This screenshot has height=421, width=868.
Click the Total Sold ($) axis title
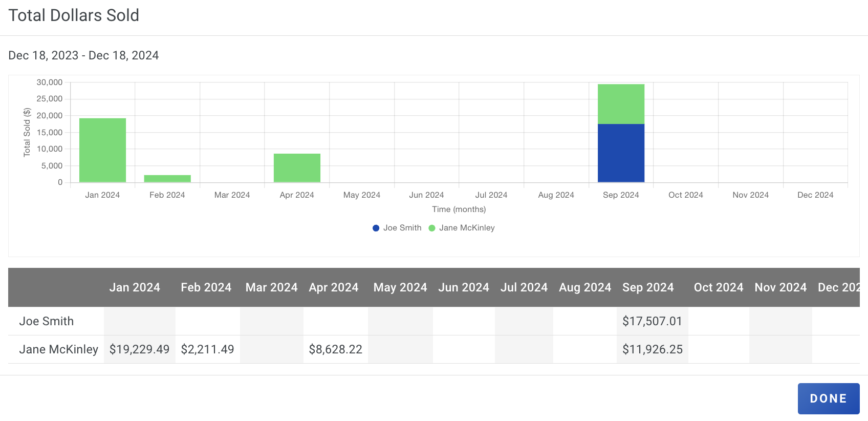pyautogui.click(x=27, y=132)
